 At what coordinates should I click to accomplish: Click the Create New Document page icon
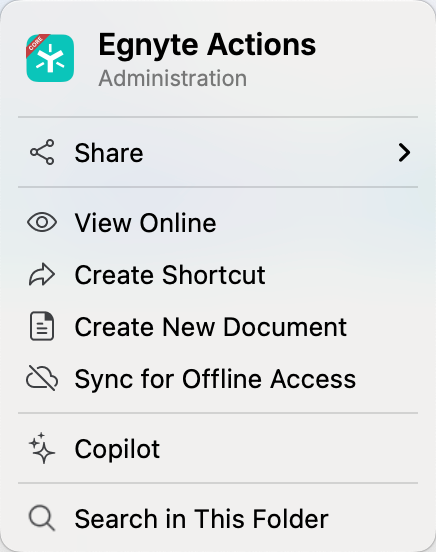click(x=42, y=326)
